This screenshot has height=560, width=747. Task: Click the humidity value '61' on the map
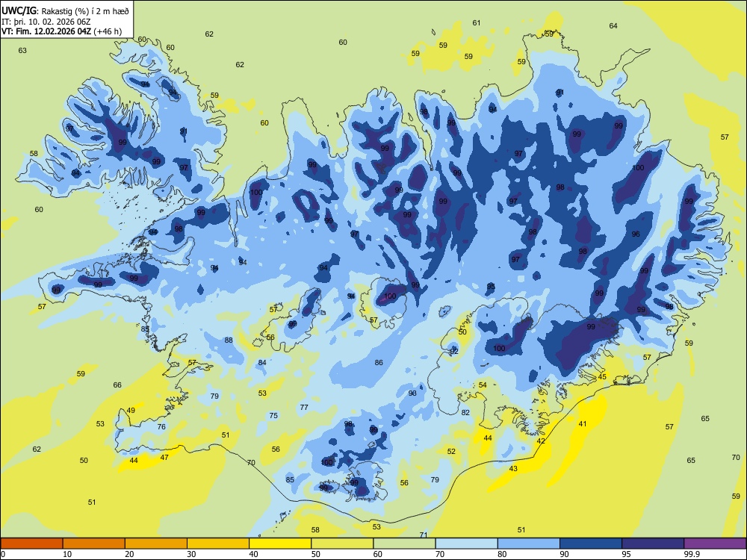[x=477, y=22]
